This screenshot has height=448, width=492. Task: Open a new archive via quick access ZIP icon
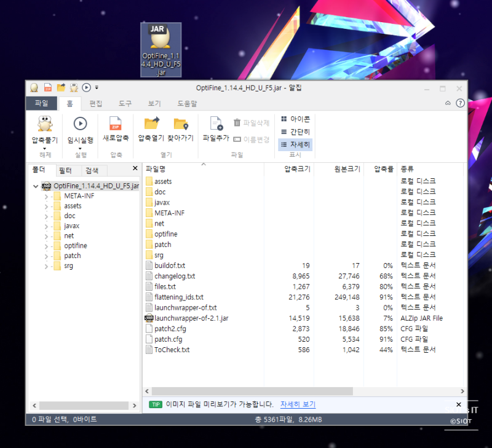pos(47,87)
